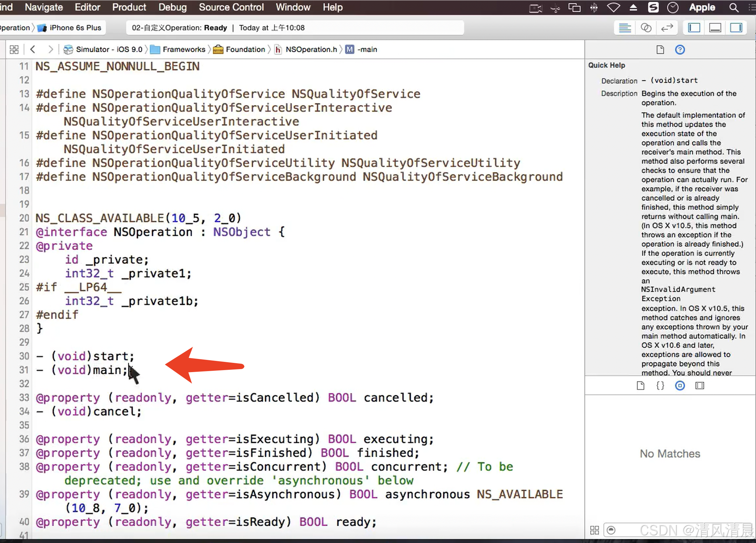756x543 pixels.
Task: Go back in editor history
Action: pos(32,49)
